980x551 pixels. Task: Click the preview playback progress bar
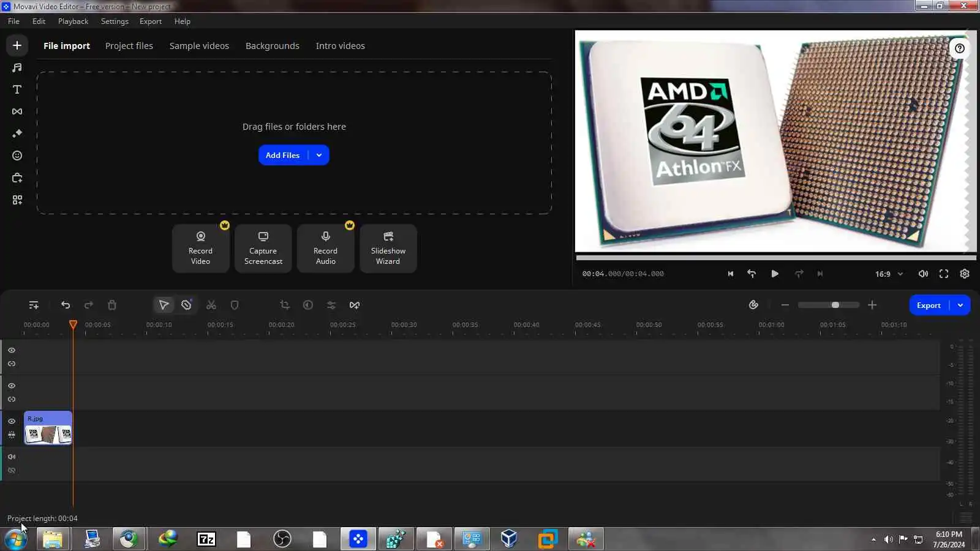point(775,258)
